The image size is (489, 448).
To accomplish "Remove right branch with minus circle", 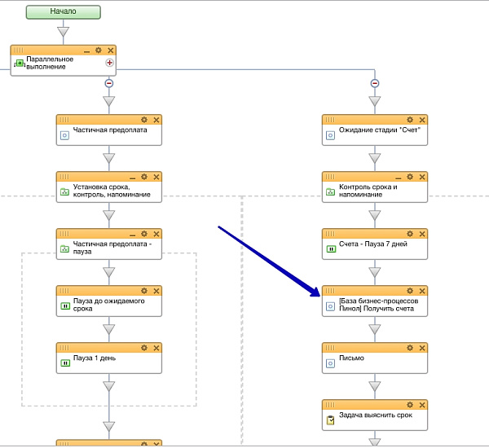I will coord(375,83).
